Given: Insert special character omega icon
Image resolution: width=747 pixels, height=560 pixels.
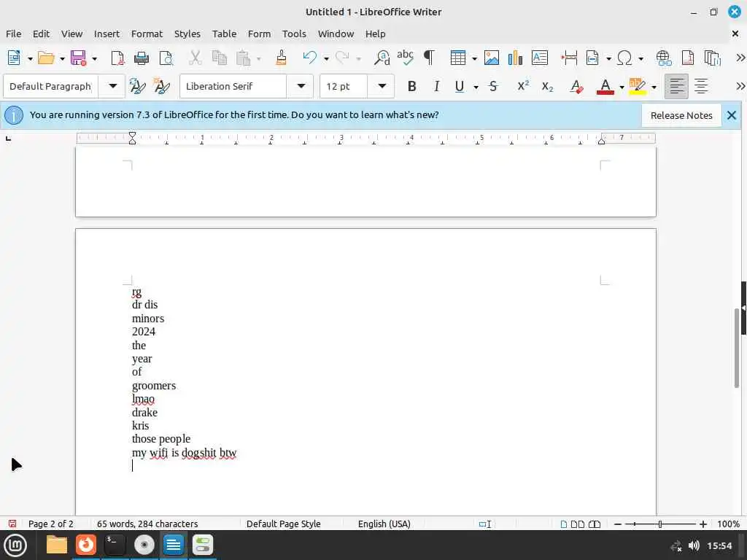Looking at the screenshot, I should (x=624, y=58).
